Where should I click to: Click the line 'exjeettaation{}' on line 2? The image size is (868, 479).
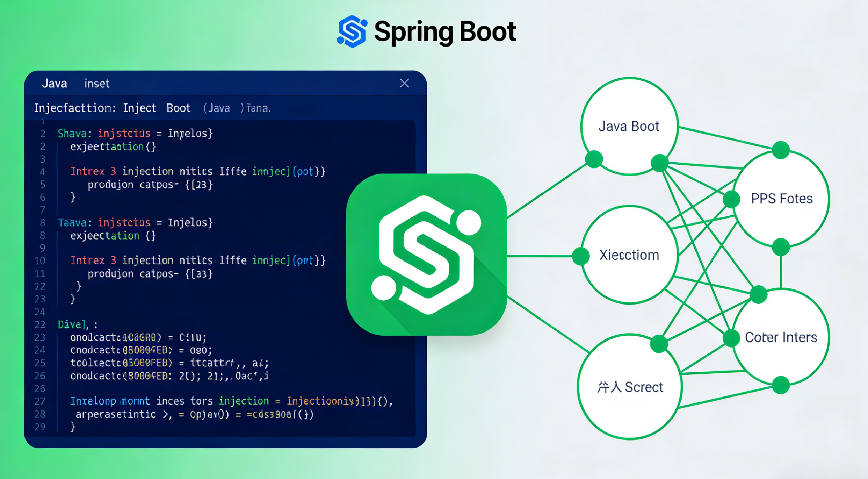point(113,146)
